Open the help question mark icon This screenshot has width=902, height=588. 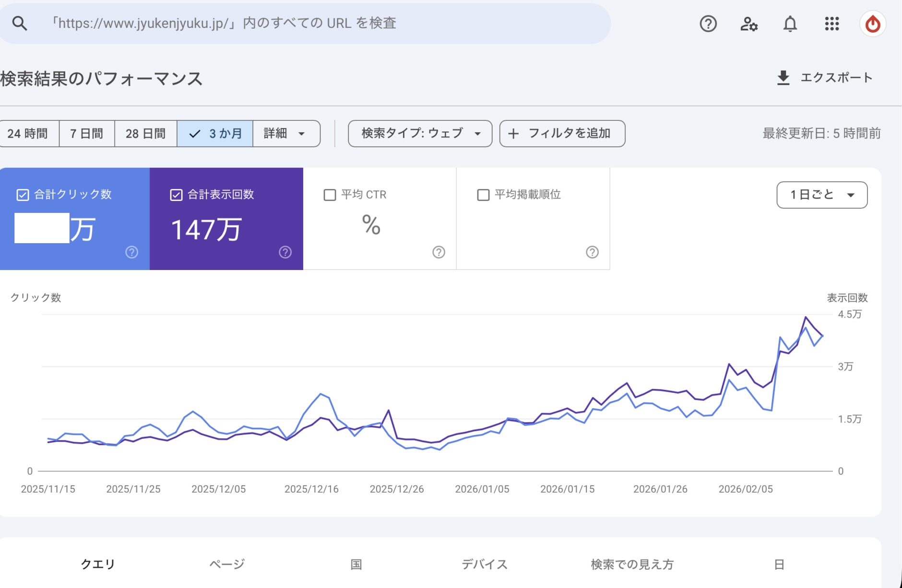pyautogui.click(x=708, y=24)
